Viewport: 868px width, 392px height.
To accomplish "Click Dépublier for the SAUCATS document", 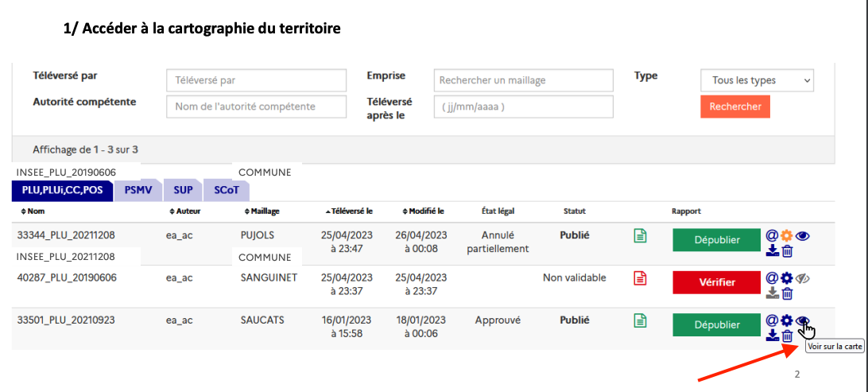I will click(x=716, y=324).
